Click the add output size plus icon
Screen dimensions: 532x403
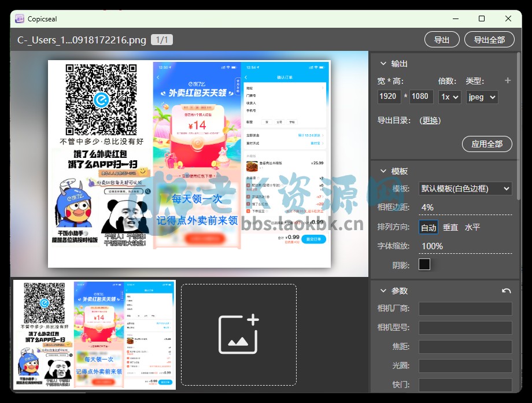[508, 80]
